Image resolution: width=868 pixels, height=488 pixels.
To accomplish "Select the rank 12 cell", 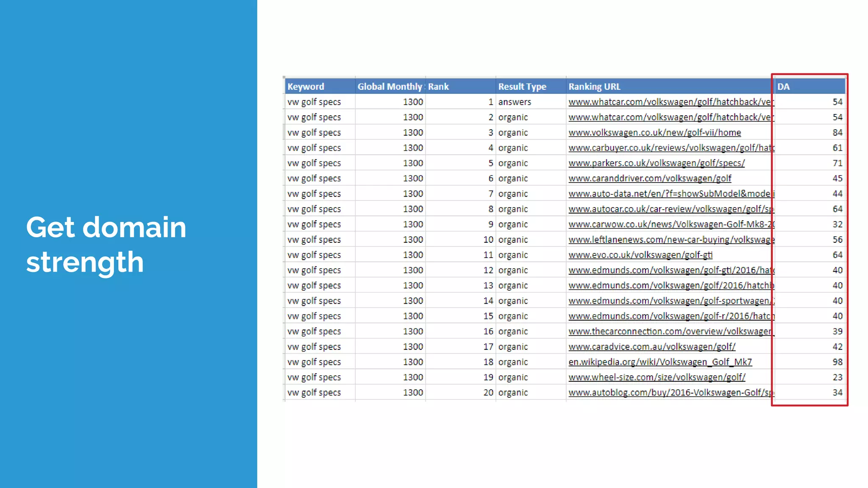I will [461, 270].
